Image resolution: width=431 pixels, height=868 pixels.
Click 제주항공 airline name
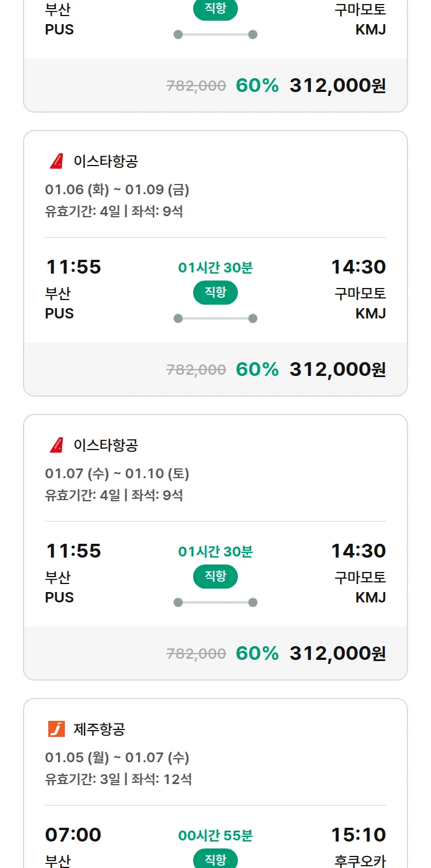[x=99, y=729]
